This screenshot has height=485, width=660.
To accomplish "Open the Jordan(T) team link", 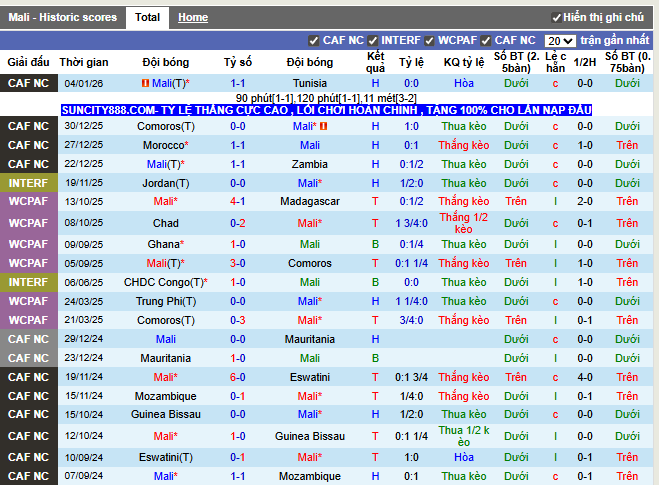I will tap(165, 183).
